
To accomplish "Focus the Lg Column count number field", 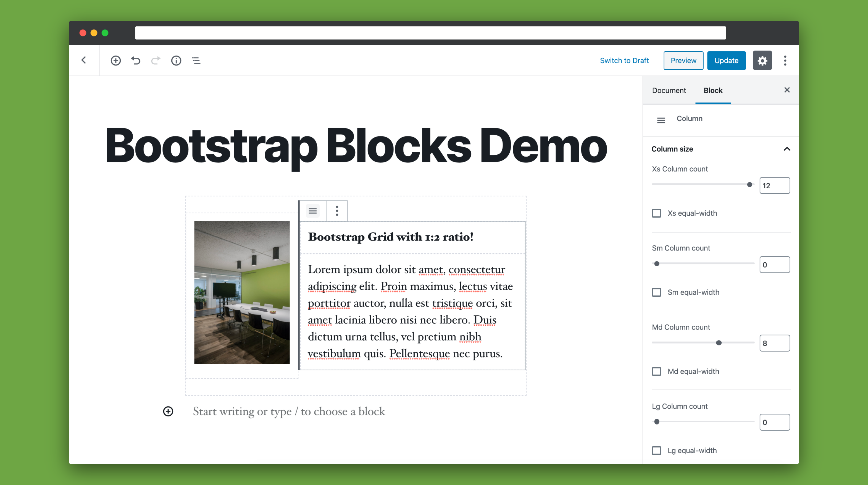I will point(775,422).
